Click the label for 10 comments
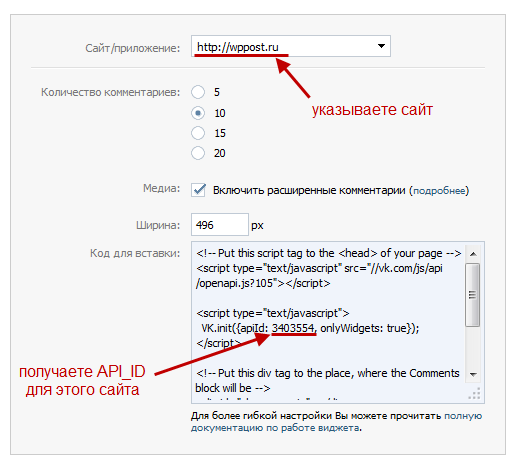The width and height of the screenshot is (513, 465). tap(220, 113)
